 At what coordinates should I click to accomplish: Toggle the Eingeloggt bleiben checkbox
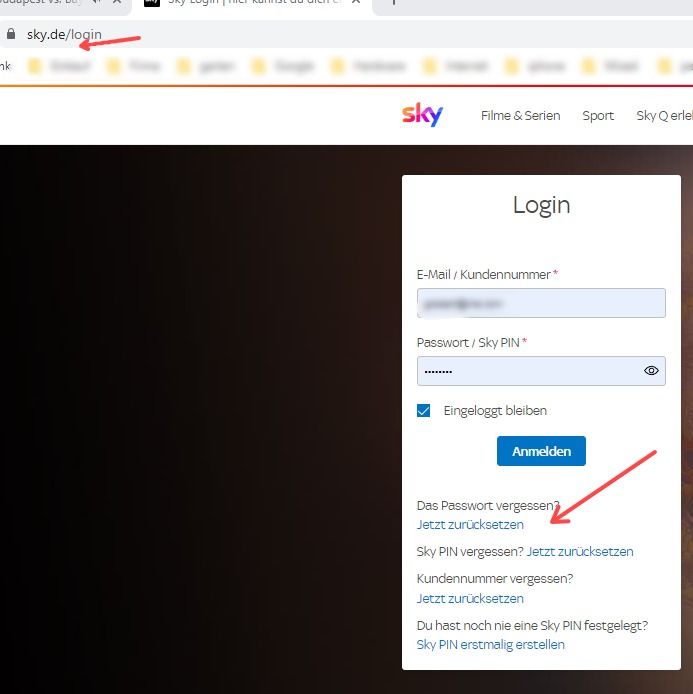tap(424, 410)
